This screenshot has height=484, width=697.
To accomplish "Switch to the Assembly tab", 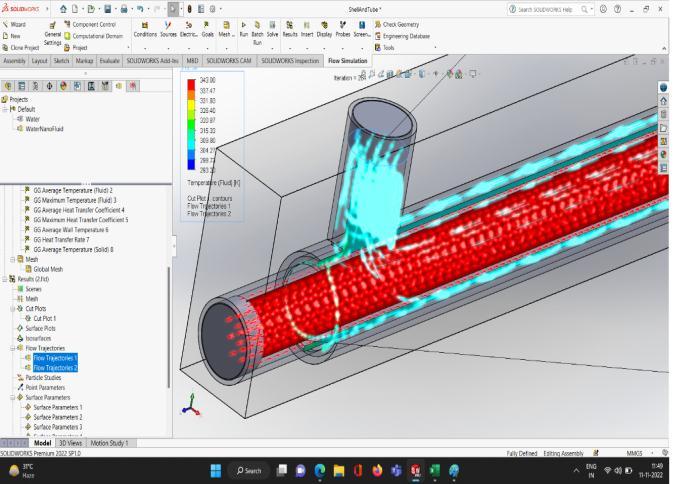I will point(14,61).
